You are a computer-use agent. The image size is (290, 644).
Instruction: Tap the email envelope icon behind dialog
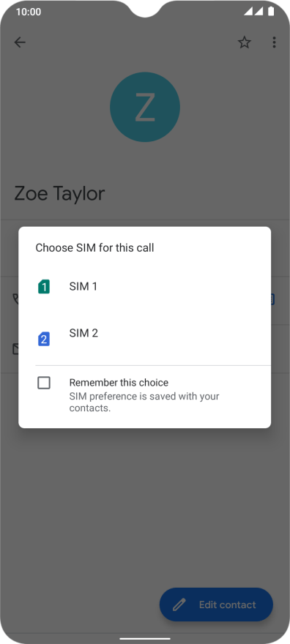coord(15,349)
